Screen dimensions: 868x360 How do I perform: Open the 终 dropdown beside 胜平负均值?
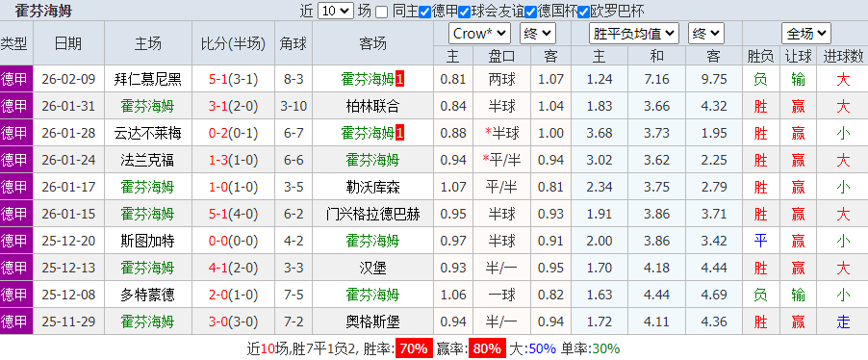706,34
